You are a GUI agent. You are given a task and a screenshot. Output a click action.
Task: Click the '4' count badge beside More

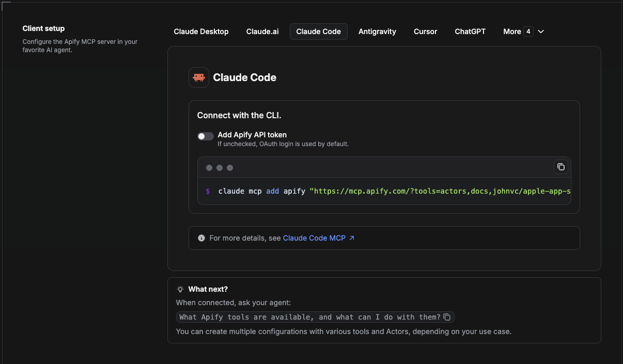(x=528, y=31)
